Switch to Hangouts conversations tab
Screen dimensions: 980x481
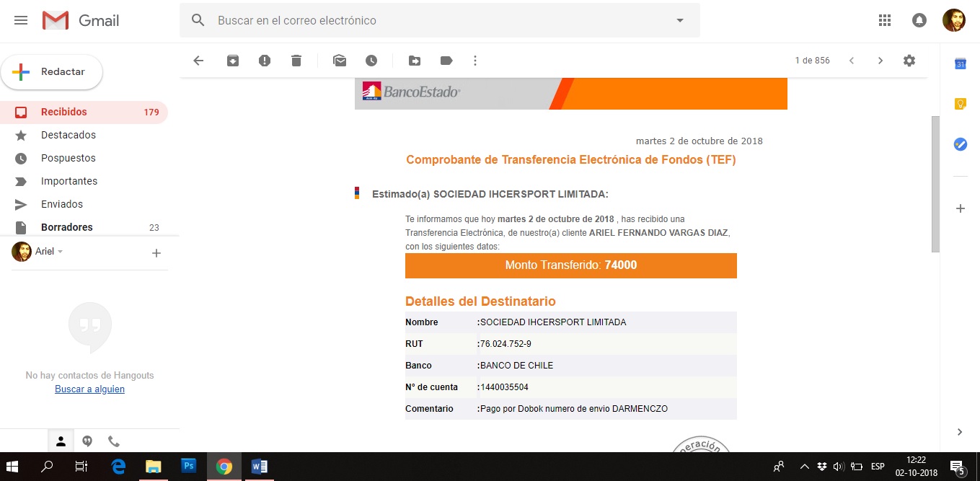[87, 441]
